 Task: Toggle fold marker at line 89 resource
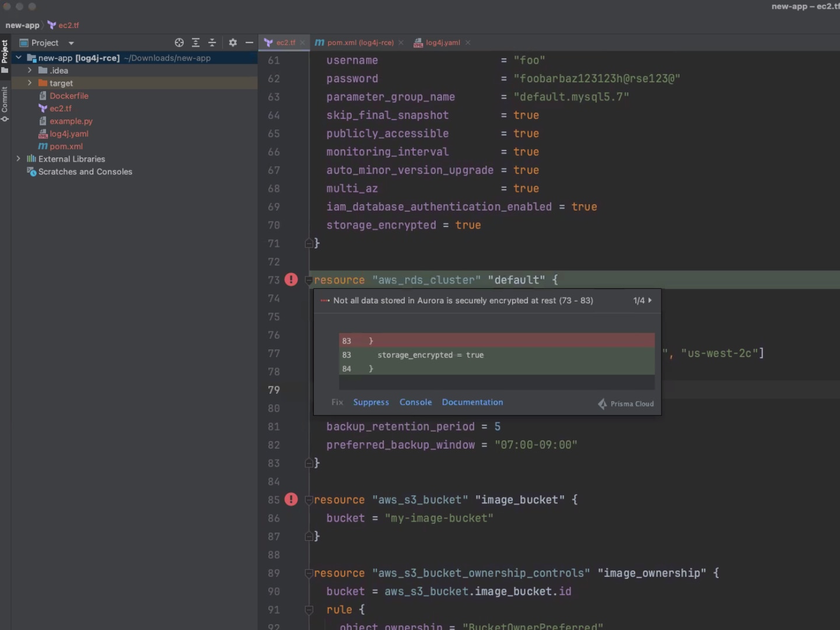[309, 573]
